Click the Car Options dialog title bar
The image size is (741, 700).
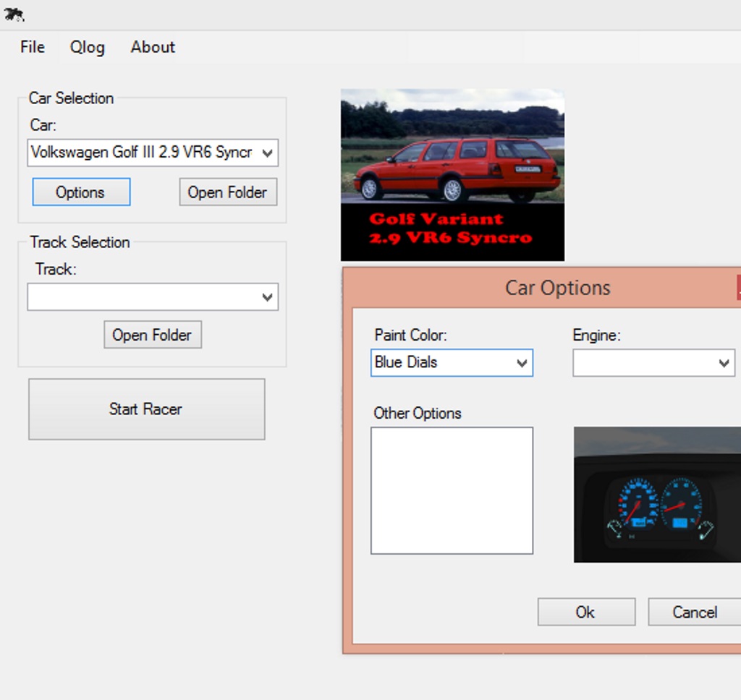(541, 288)
